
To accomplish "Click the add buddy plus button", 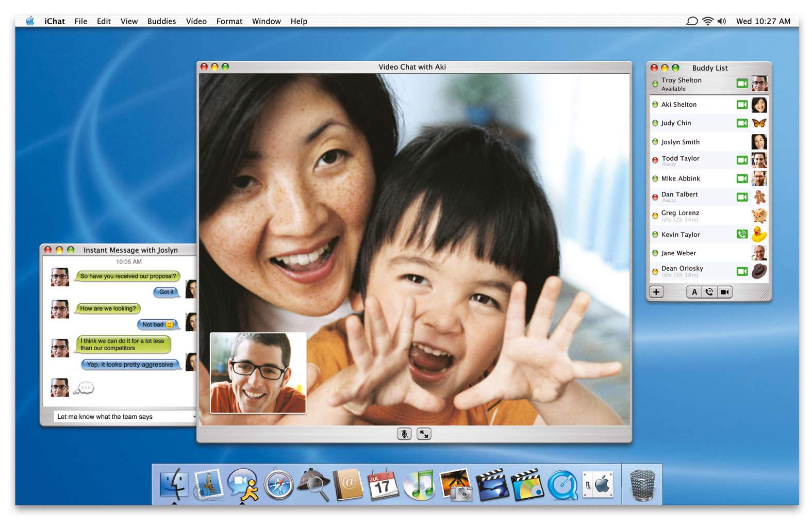I will tap(656, 292).
